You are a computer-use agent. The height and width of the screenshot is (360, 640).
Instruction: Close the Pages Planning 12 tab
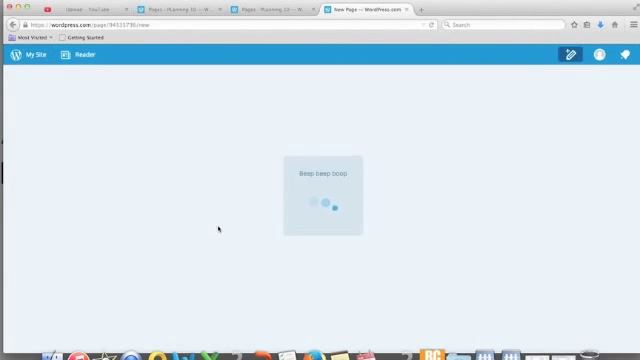coord(313,9)
